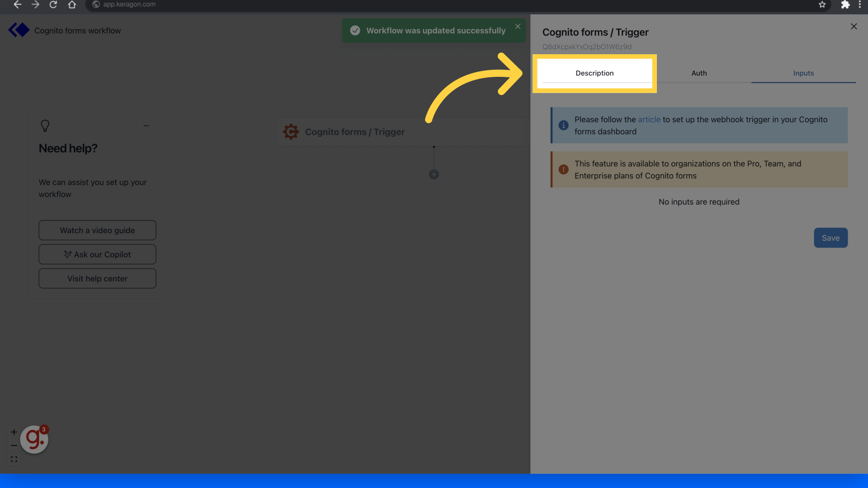Click the Cognito forms gear icon on trigger node

[x=291, y=131]
